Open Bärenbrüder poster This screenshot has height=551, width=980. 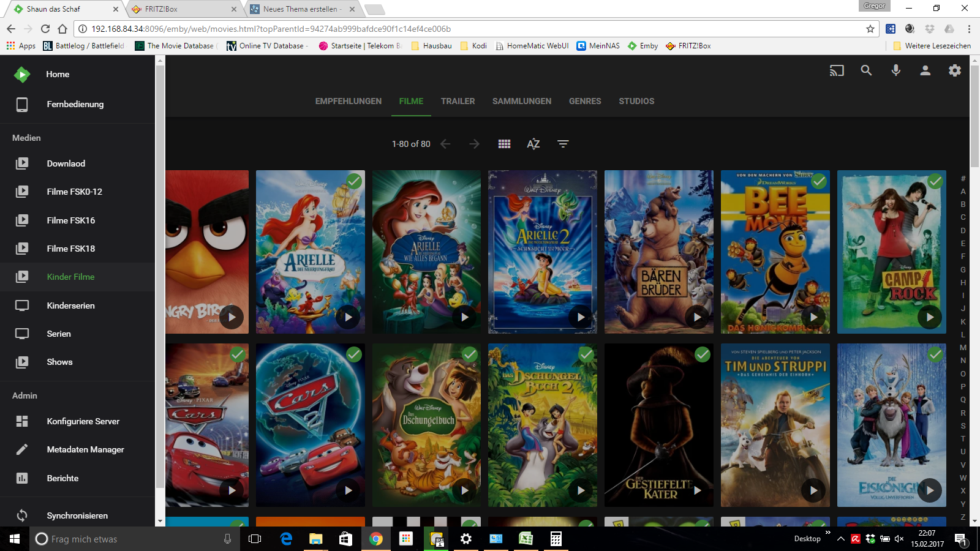coord(659,252)
